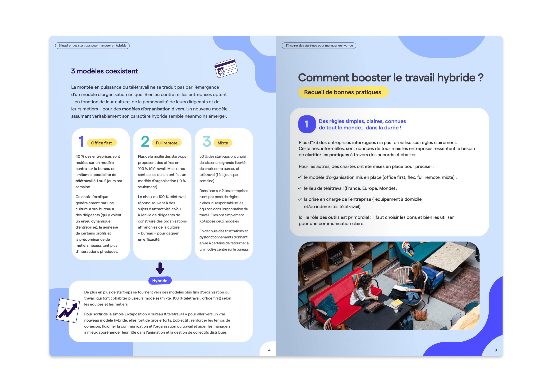Click the light teal numeral 3 beside Mixte
Viewport: 552px width, 392px height.
coord(207,141)
